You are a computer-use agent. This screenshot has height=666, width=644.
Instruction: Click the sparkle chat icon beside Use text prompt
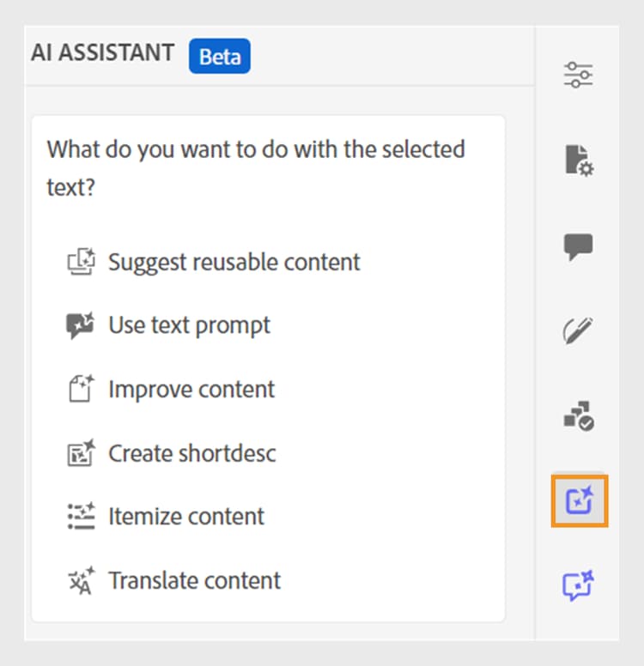tap(81, 326)
